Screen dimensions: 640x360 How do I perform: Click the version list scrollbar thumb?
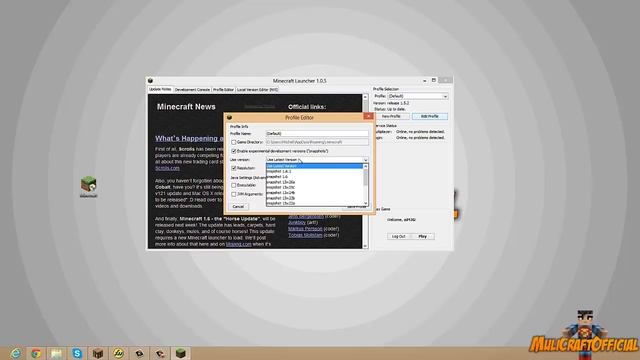point(365,178)
